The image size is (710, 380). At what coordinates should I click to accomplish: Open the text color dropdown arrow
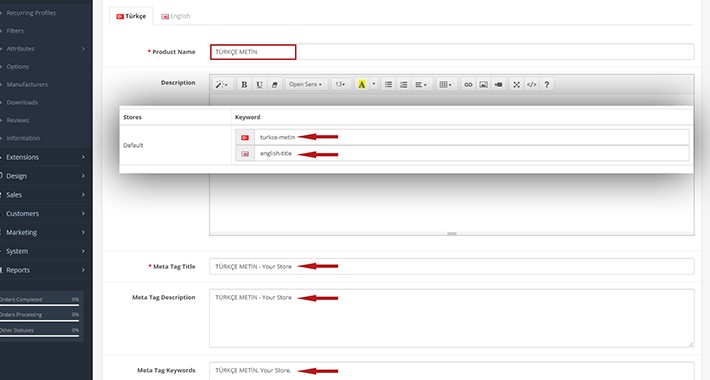point(374,84)
